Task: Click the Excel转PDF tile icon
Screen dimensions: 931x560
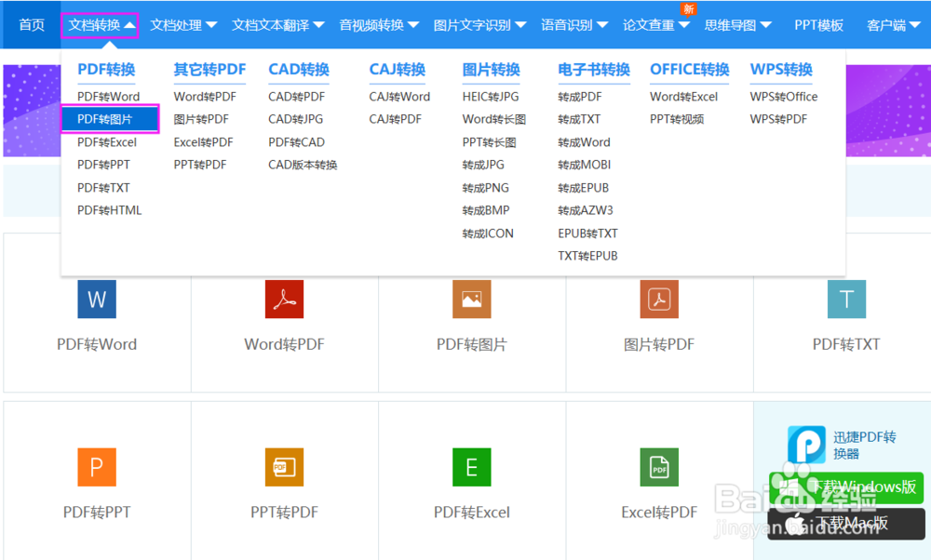Action: 659,467
